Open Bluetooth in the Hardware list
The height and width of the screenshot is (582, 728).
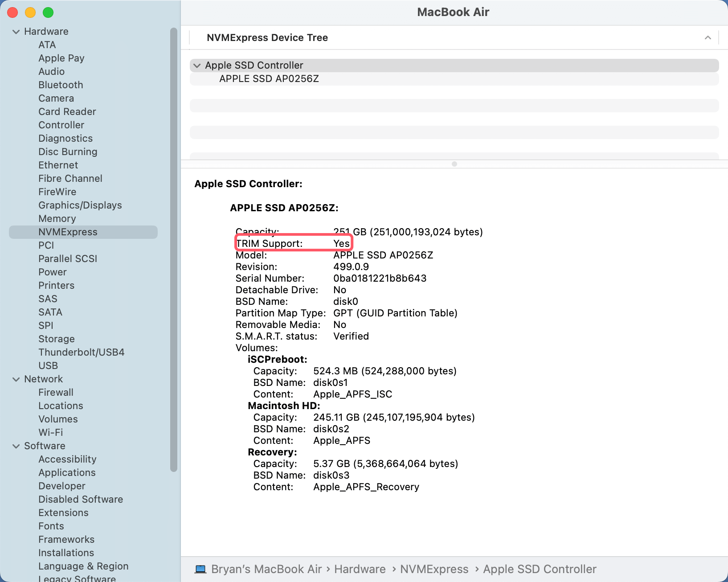[61, 85]
